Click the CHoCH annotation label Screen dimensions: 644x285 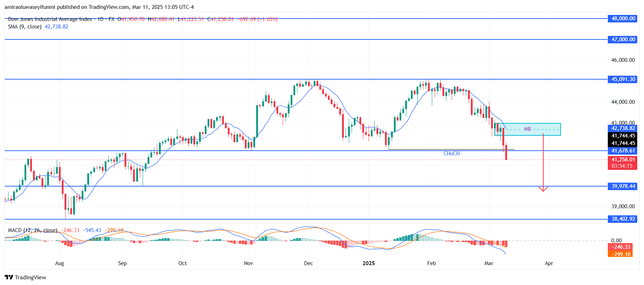pos(451,154)
